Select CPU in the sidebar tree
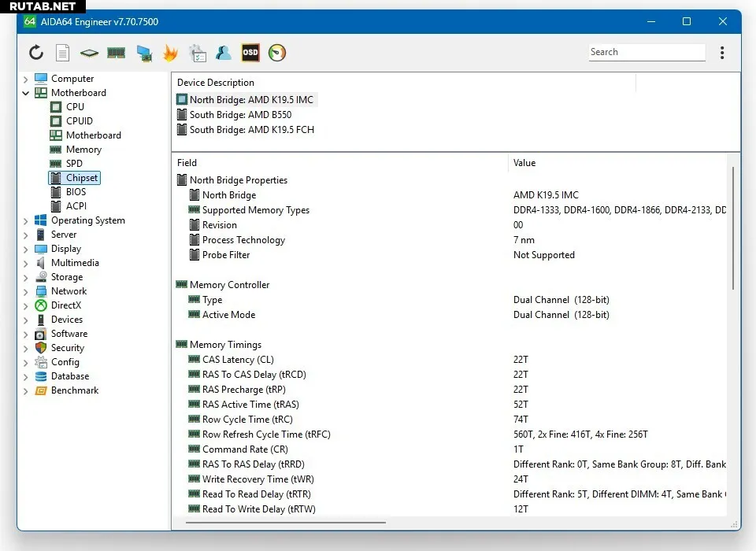This screenshot has height=551, width=756. (68, 107)
